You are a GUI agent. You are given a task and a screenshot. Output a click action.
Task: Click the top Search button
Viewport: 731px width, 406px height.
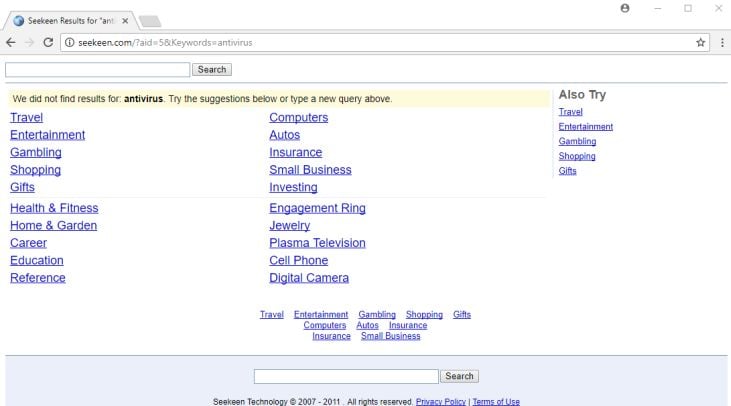pos(212,69)
